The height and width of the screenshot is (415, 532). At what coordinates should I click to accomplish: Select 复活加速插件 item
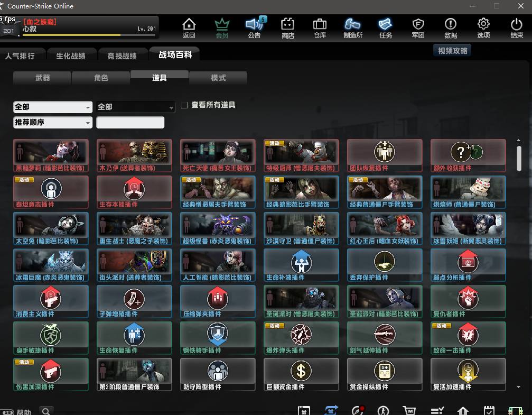[x=468, y=374]
